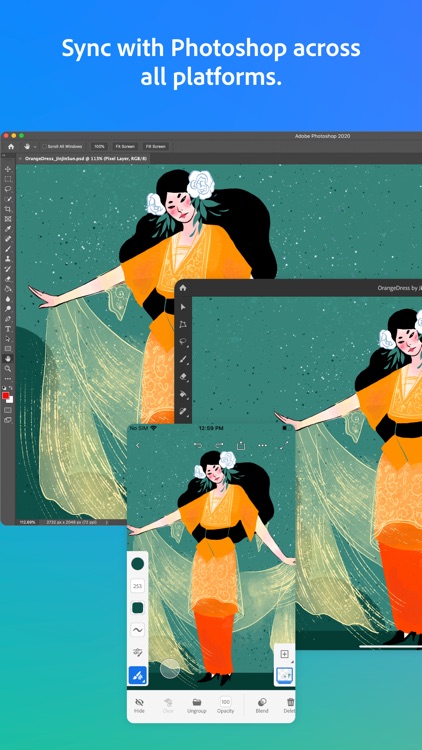This screenshot has width=422, height=750.
Task: Select the Path Selection tool
Action: click(x=8, y=339)
